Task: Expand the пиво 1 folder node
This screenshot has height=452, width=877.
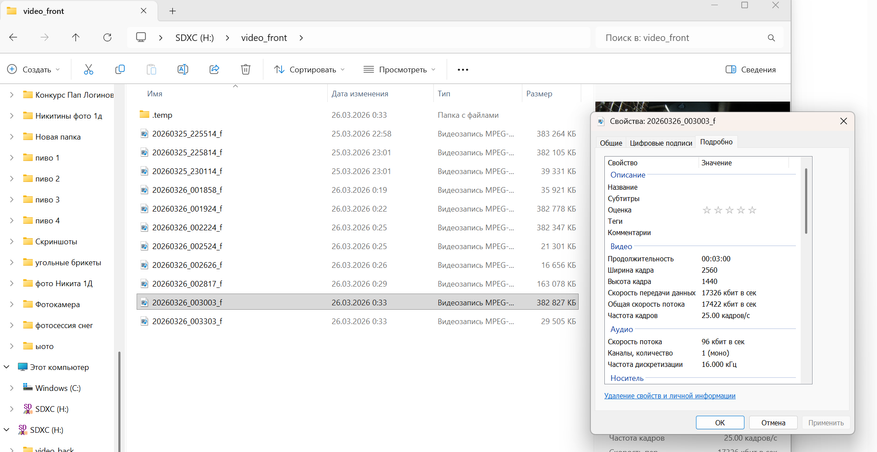Action: [x=12, y=158]
